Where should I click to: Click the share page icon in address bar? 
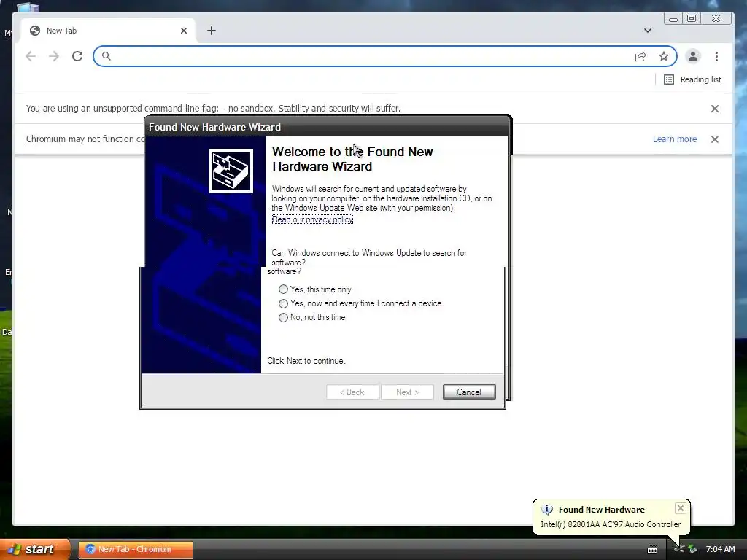(x=640, y=57)
